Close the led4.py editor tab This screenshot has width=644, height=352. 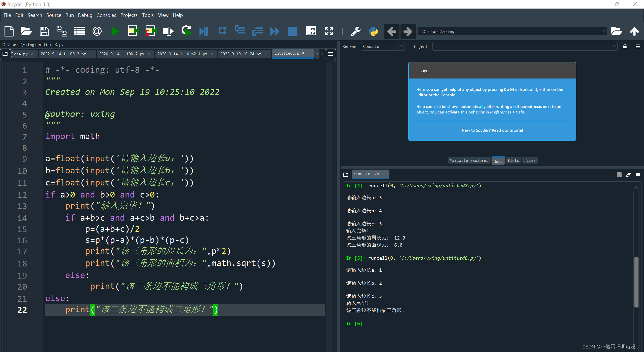pyautogui.click(x=32, y=54)
